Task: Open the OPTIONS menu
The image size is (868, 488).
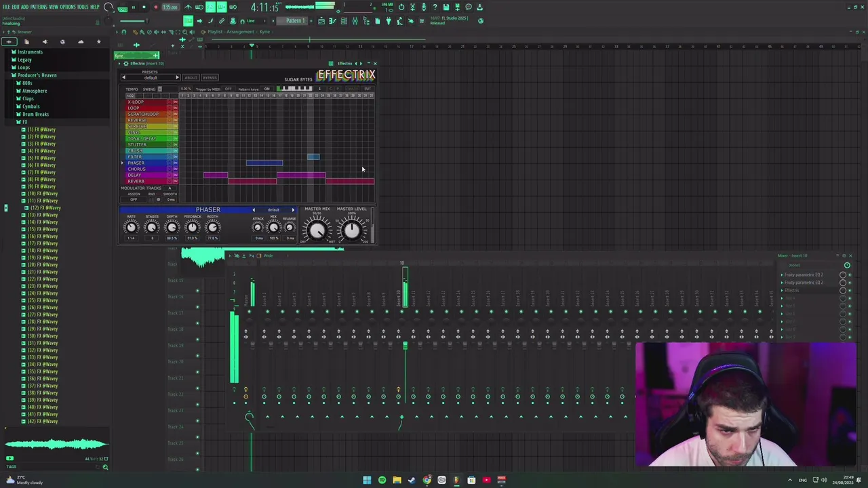Action: click(68, 7)
